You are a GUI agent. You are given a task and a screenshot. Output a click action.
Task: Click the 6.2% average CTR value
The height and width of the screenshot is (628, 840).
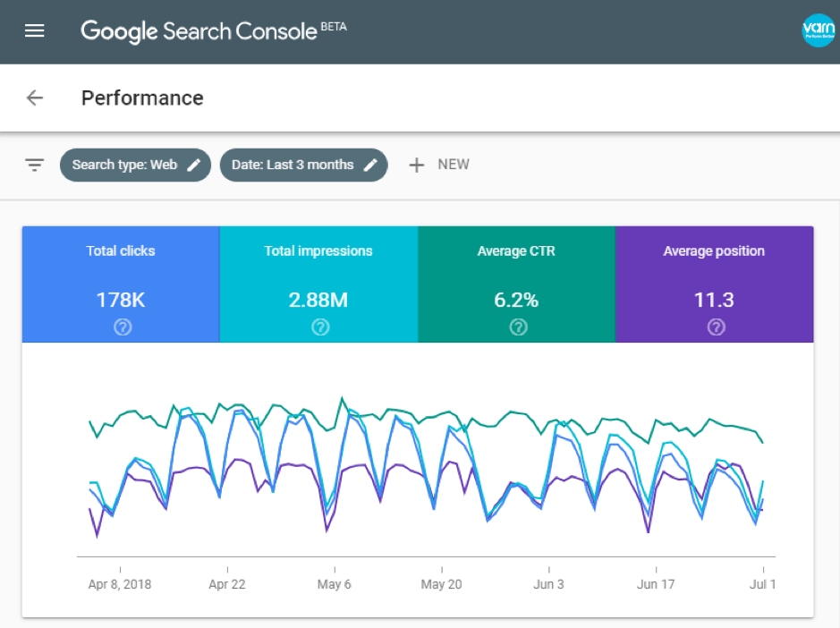(516, 300)
